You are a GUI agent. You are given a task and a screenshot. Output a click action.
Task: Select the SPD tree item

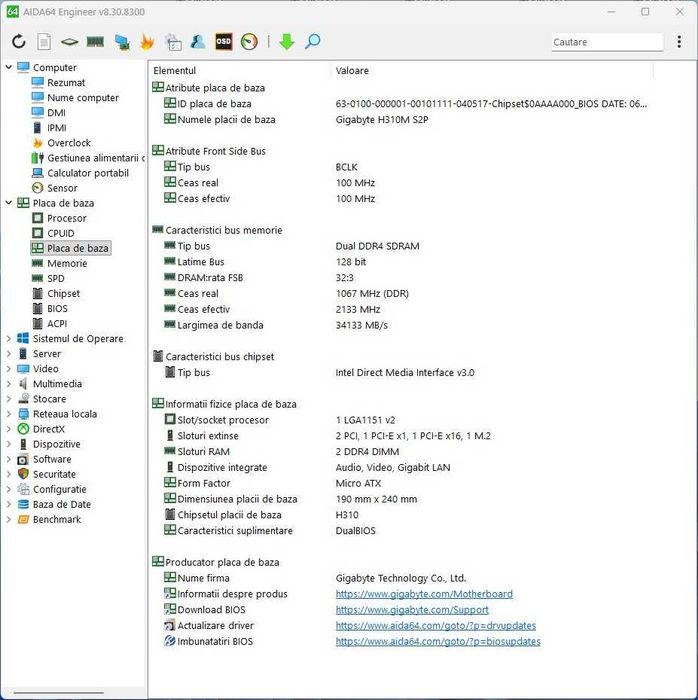pos(55,279)
